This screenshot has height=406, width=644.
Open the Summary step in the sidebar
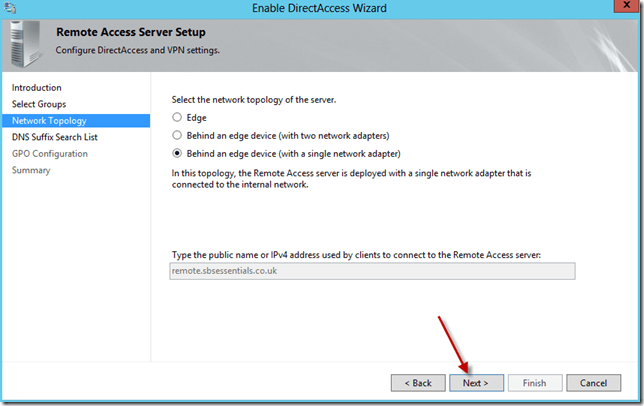pos(31,170)
